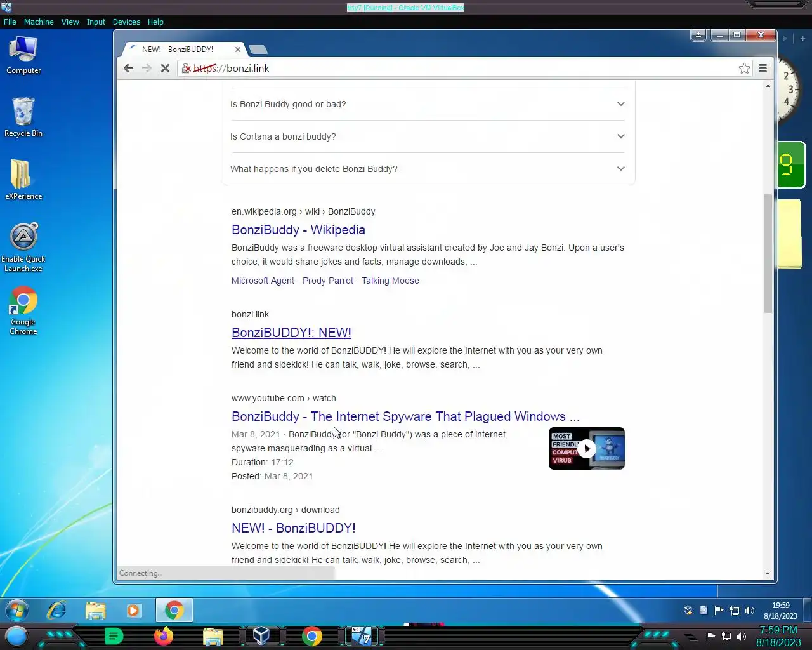Follow the Talking Moose sublink

click(x=390, y=281)
